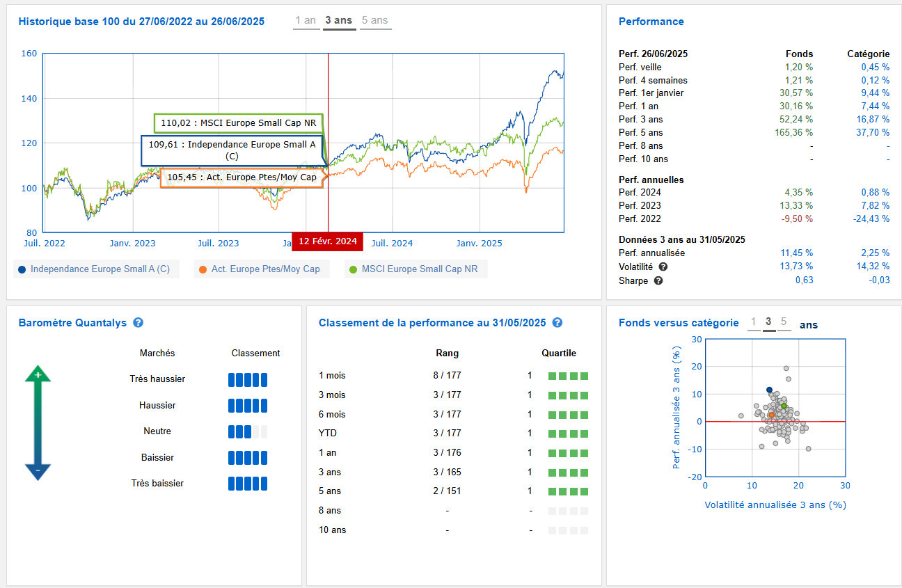Image resolution: width=902 pixels, height=588 pixels.
Task: Click Volatilité category value 14,32 %
Action: [874, 267]
